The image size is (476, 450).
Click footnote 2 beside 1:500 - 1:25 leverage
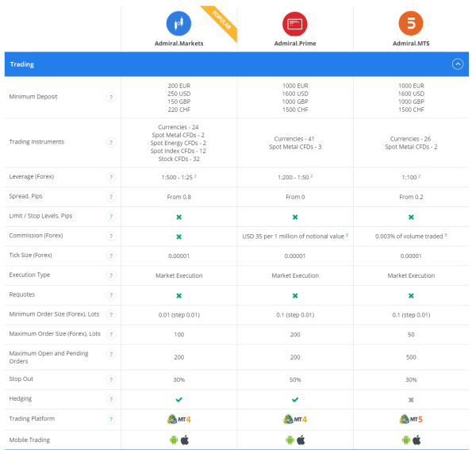[195, 176]
